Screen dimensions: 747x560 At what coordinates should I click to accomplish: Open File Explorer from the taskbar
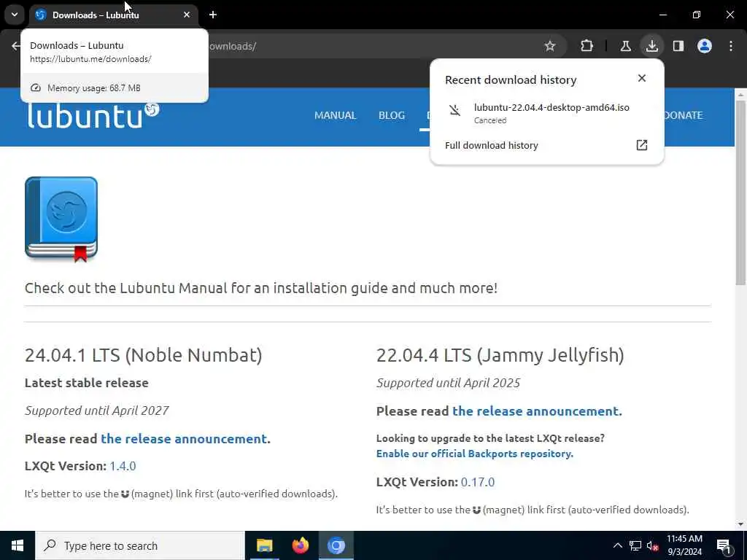pos(264,545)
